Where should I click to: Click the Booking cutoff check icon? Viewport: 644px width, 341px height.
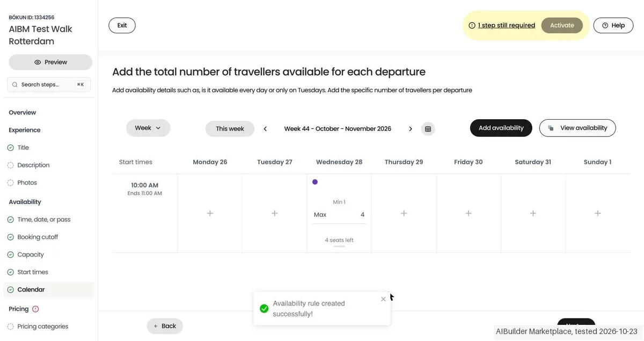11,237
